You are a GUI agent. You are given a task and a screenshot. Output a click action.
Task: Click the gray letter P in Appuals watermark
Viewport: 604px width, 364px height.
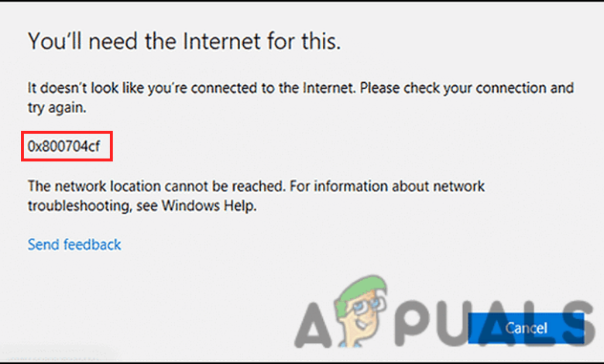(413, 324)
